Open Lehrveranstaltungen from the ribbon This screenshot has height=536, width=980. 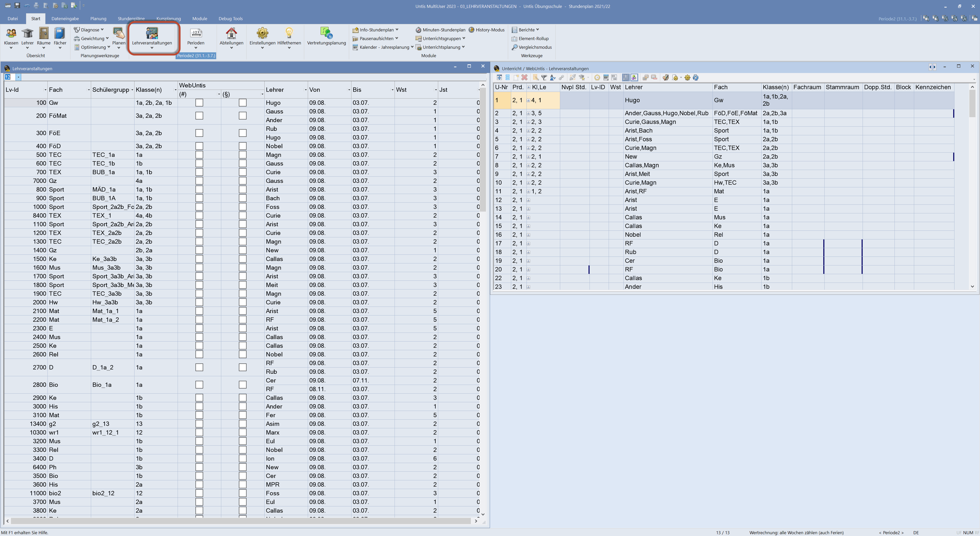coord(152,37)
